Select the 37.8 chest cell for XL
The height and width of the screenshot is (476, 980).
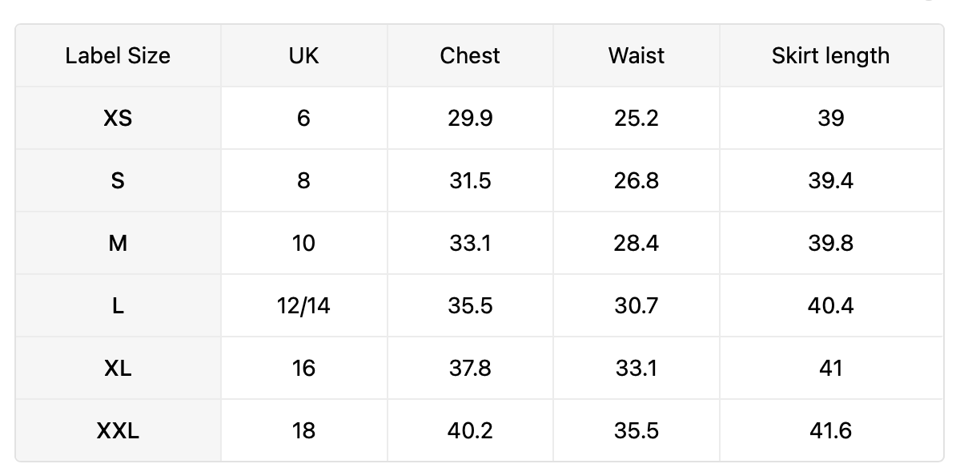click(470, 368)
